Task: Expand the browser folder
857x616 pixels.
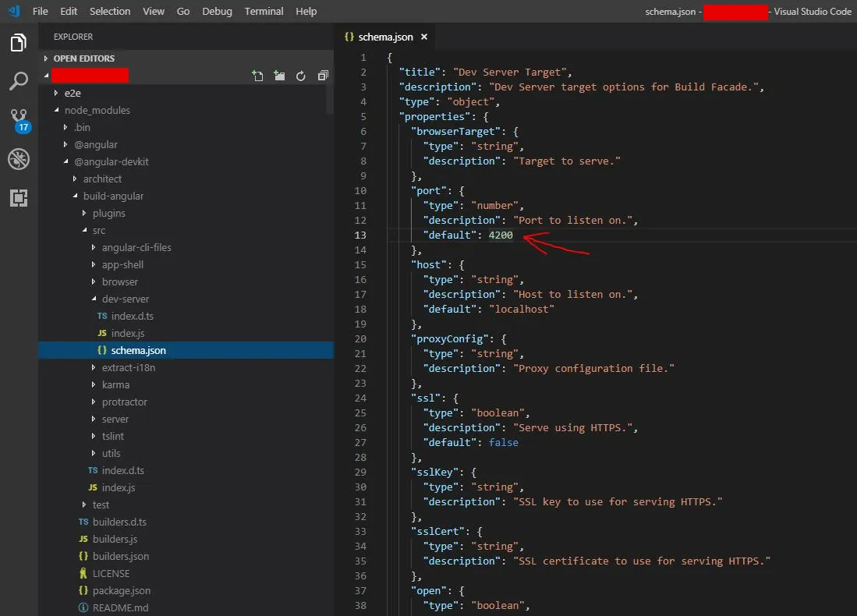Action: coord(186,281)
